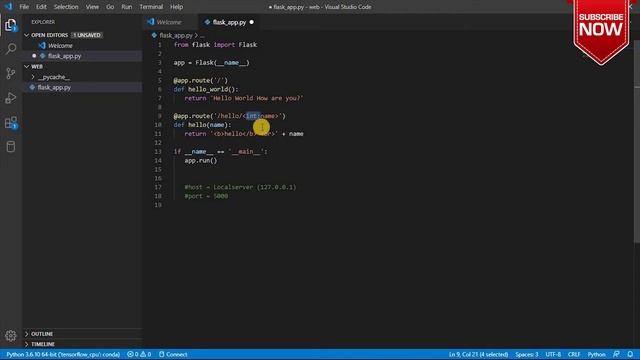The width and height of the screenshot is (640, 360).
Task: Click unsaved dot on flask_app.py tab
Action: pyautogui.click(x=252, y=22)
